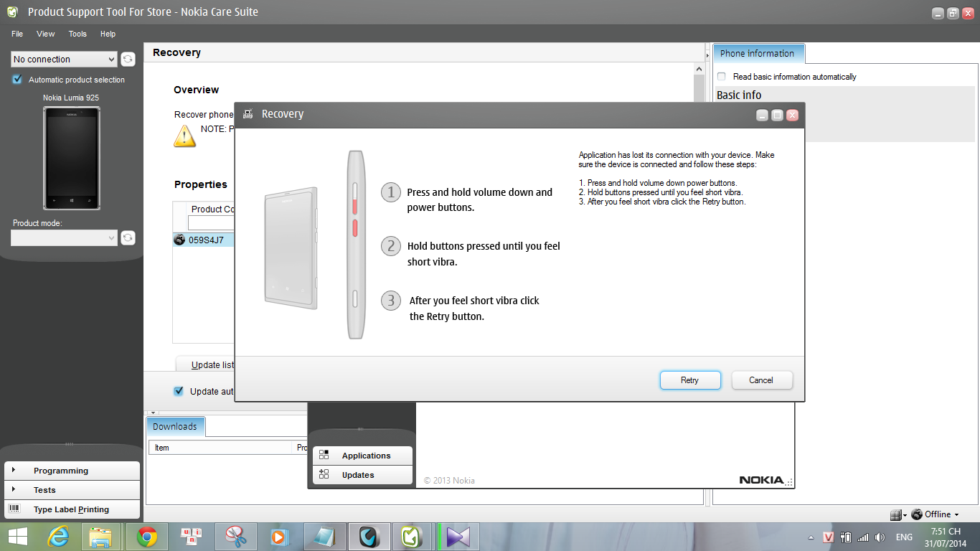Open Type Label Printing
This screenshot has height=551, width=980.
tap(72, 509)
